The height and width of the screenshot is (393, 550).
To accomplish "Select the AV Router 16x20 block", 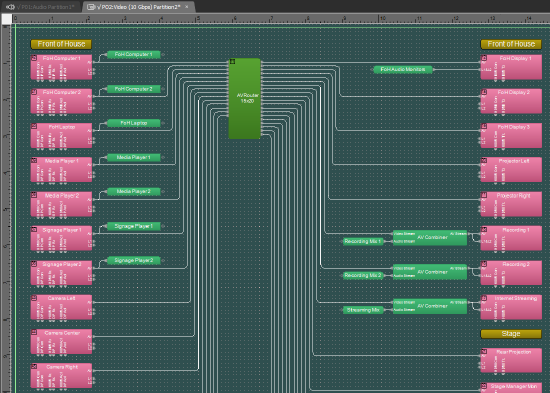I will tap(245, 99).
